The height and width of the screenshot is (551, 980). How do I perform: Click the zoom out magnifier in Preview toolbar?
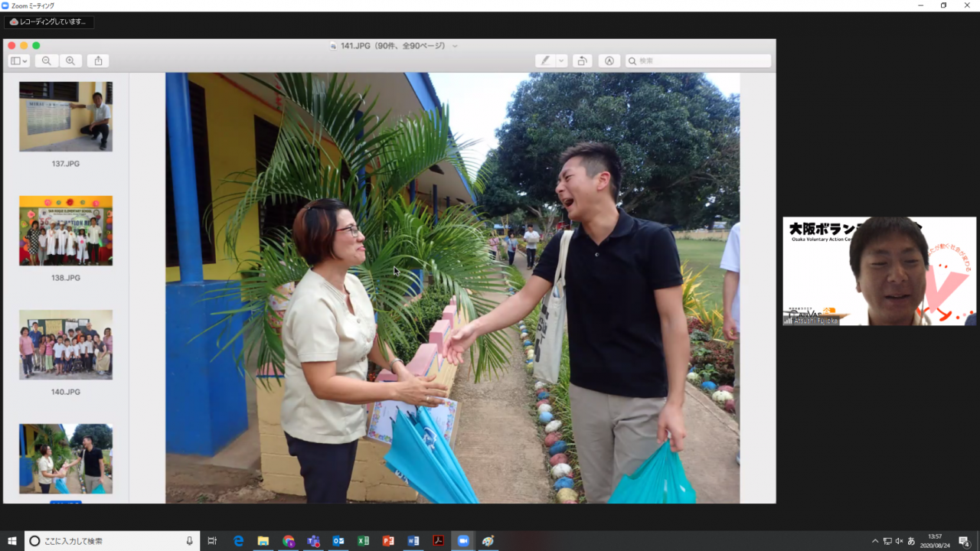pos(47,61)
